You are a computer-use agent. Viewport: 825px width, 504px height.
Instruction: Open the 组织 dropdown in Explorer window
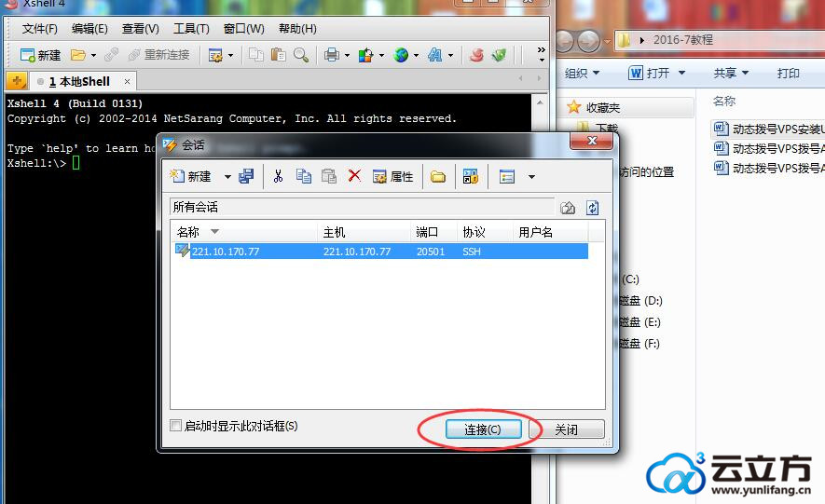[582, 73]
